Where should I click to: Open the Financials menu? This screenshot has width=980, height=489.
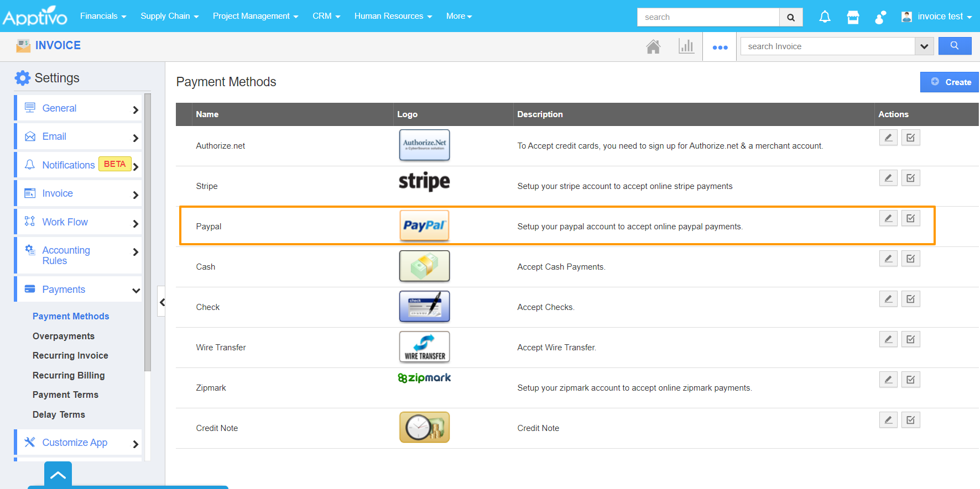[x=103, y=16]
